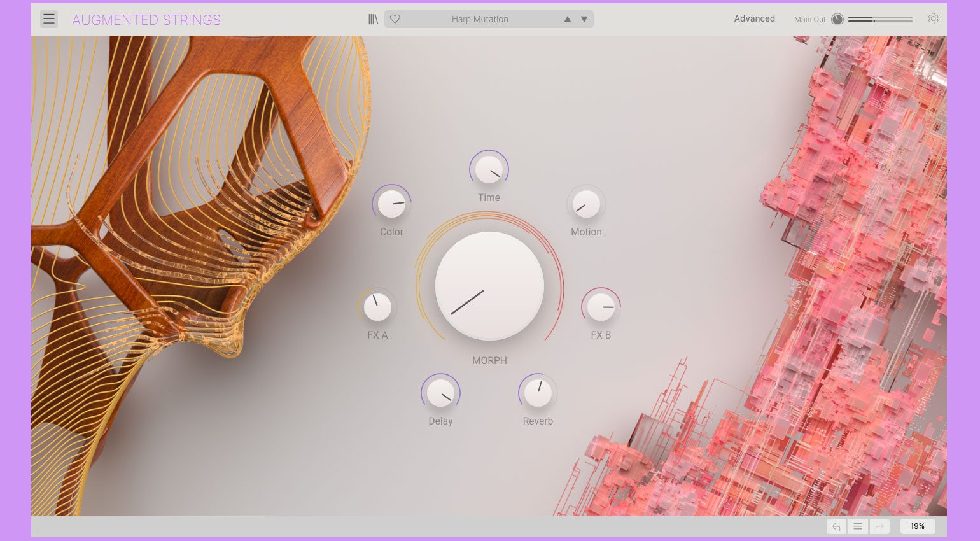Click the Reverb label text
This screenshot has height=541, width=980.
point(538,421)
